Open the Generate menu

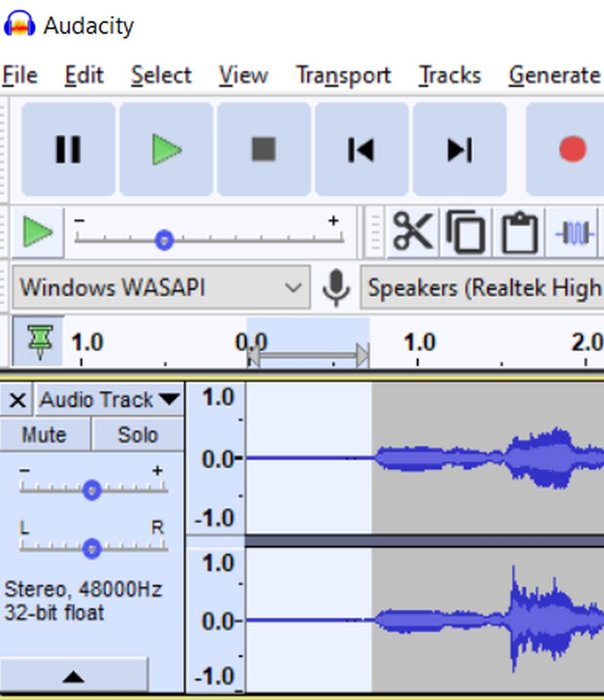point(555,75)
